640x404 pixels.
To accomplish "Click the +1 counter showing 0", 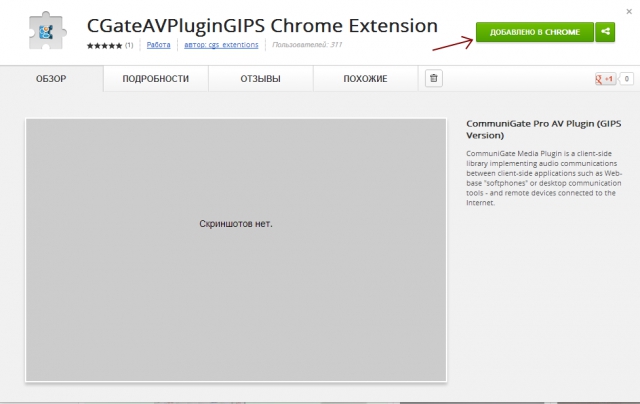I will pos(626,79).
